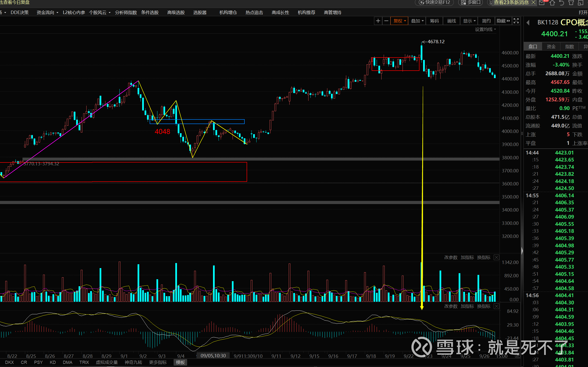The height and width of the screenshot is (367, 588).
Task: Click the skin shirt icon in title bar
Action: pos(571,3)
